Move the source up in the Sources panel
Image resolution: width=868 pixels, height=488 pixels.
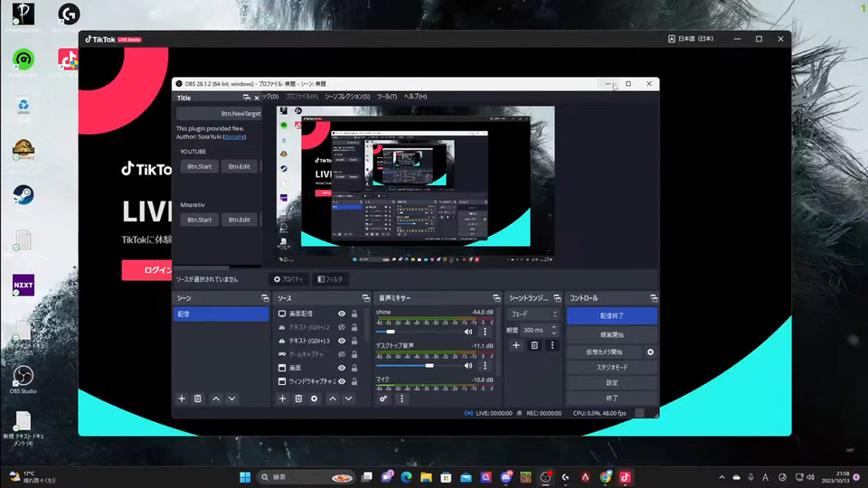point(333,399)
